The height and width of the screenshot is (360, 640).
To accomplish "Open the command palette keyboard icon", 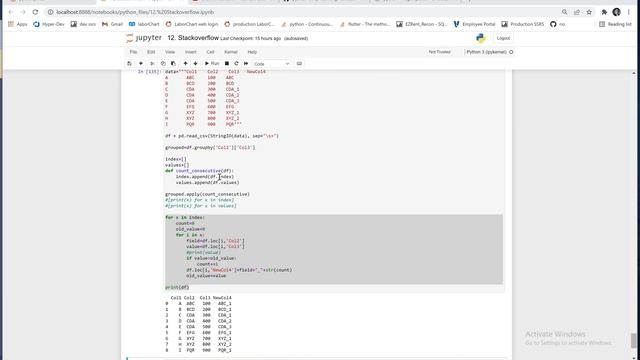I will tap(299, 64).
